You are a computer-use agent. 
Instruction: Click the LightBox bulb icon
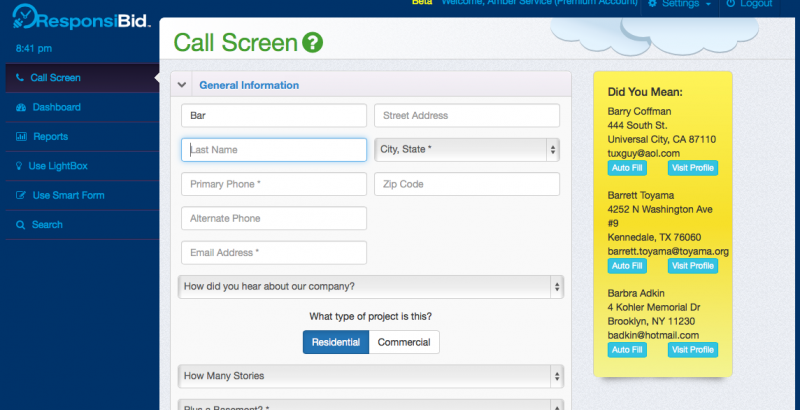19,166
